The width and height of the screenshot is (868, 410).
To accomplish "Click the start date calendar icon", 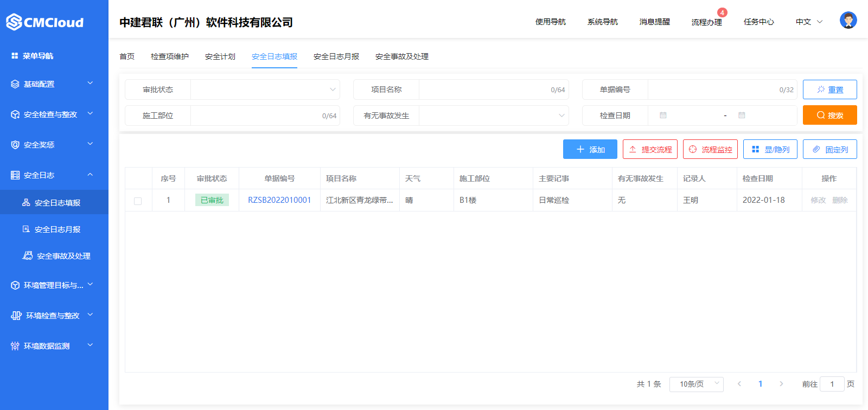I will coord(663,116).
